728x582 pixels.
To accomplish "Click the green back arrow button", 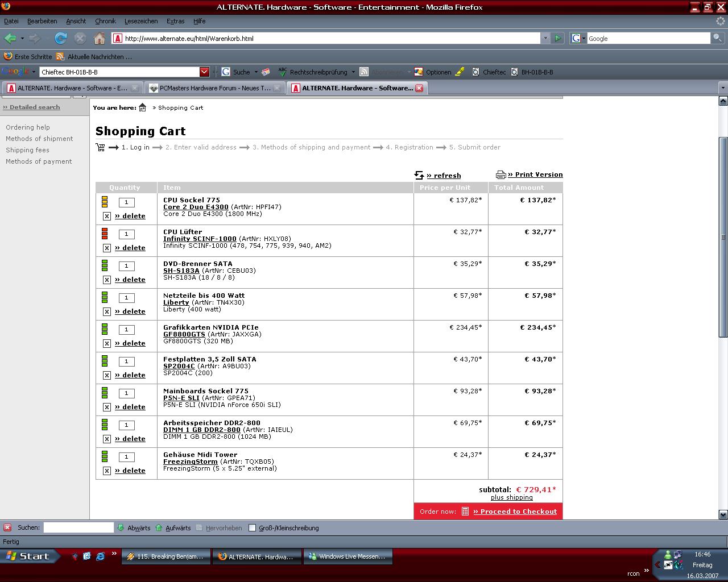I will 10,38.
